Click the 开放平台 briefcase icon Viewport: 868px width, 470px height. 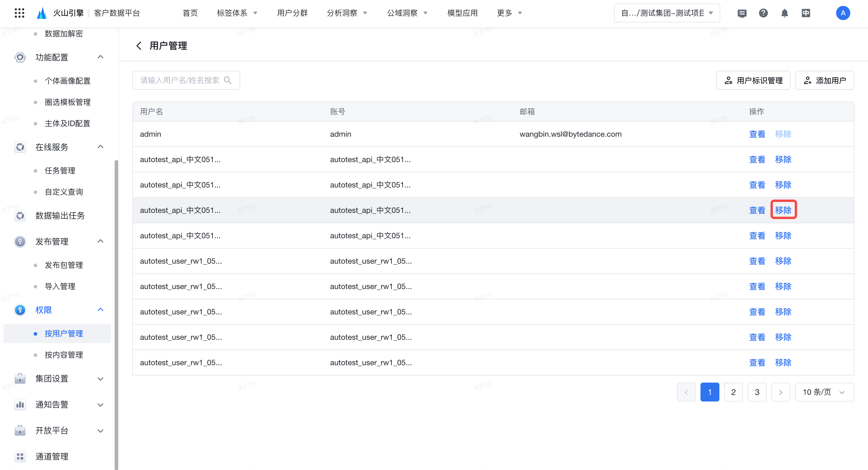(x=20, y=430)
